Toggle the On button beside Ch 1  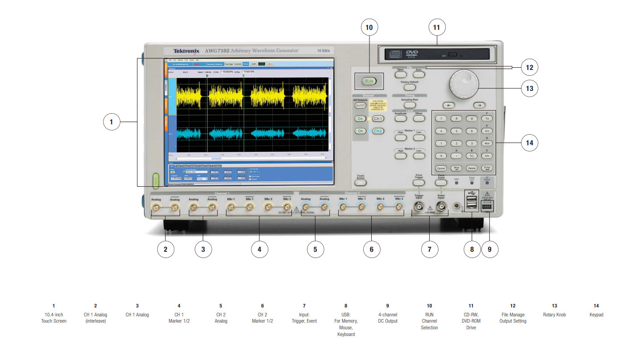pos(361,119)
